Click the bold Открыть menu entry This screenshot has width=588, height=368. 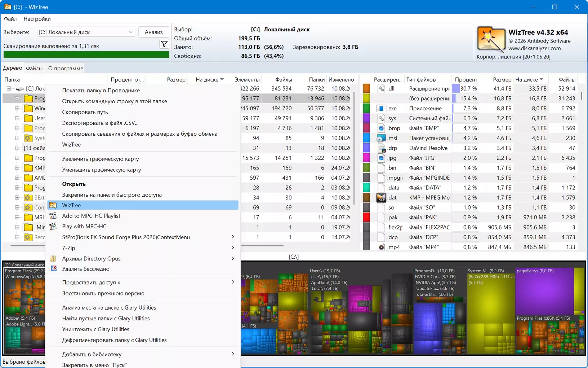74,184
